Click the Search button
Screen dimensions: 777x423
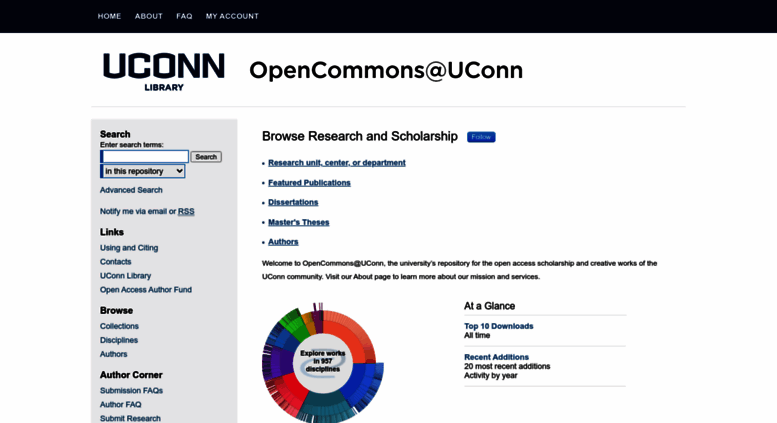tap(206, 157)
